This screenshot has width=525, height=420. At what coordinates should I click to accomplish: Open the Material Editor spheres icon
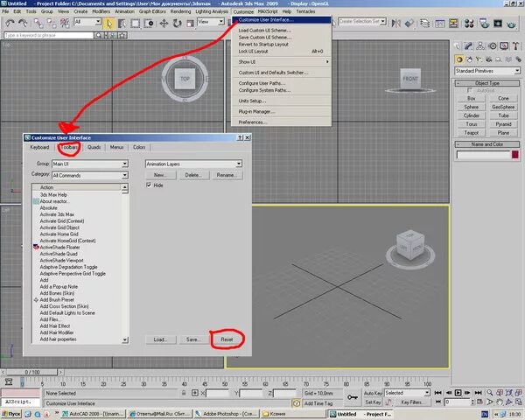pos(469,23)
